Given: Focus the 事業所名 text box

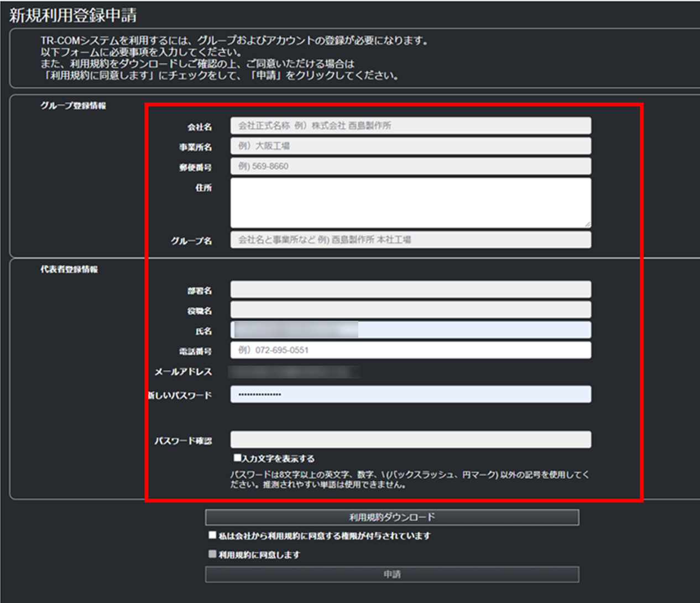Looking at the screenshot, I should (x=410, y=146).
